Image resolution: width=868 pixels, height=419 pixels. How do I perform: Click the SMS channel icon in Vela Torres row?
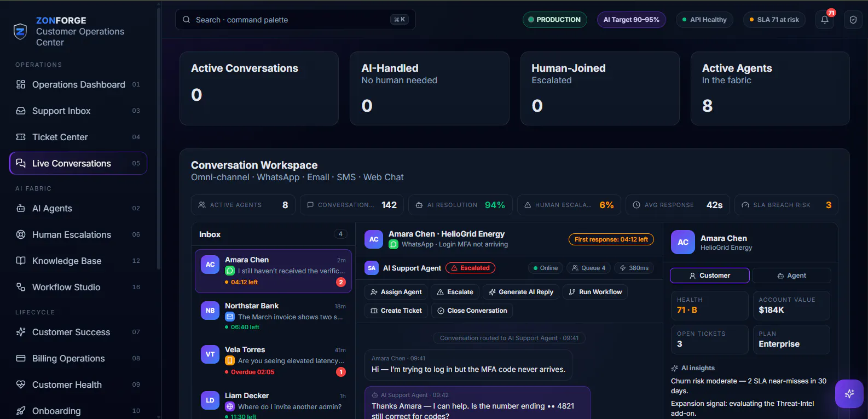coord(230,360)
